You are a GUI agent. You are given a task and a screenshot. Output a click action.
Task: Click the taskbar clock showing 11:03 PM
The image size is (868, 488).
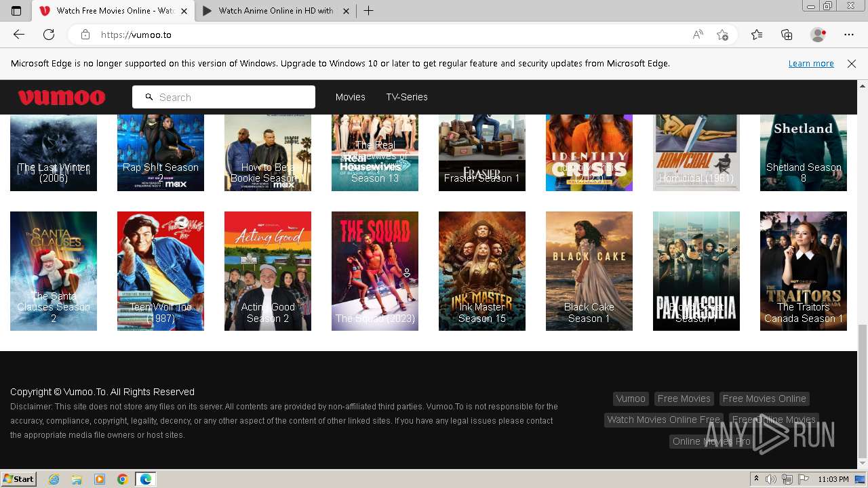coord(833,479)
